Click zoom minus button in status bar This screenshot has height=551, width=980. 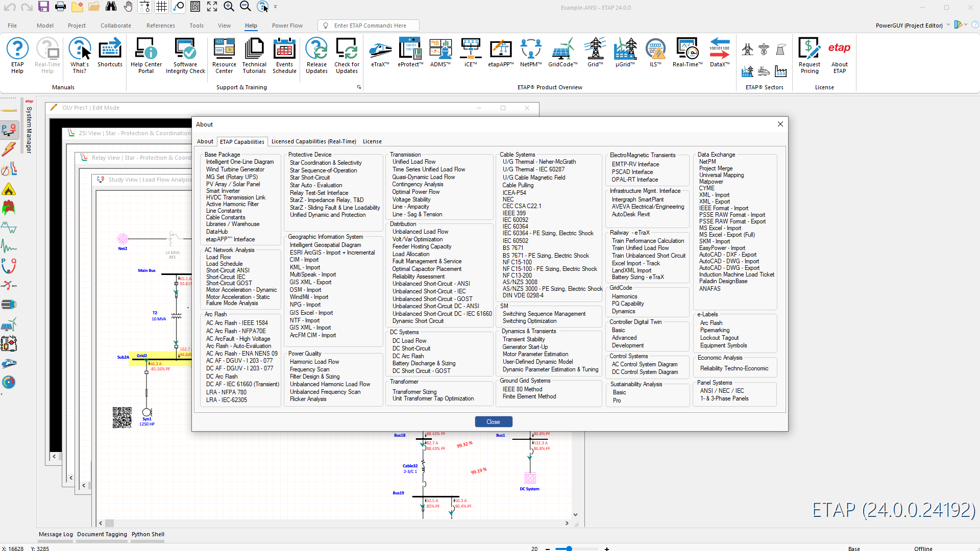548,549
